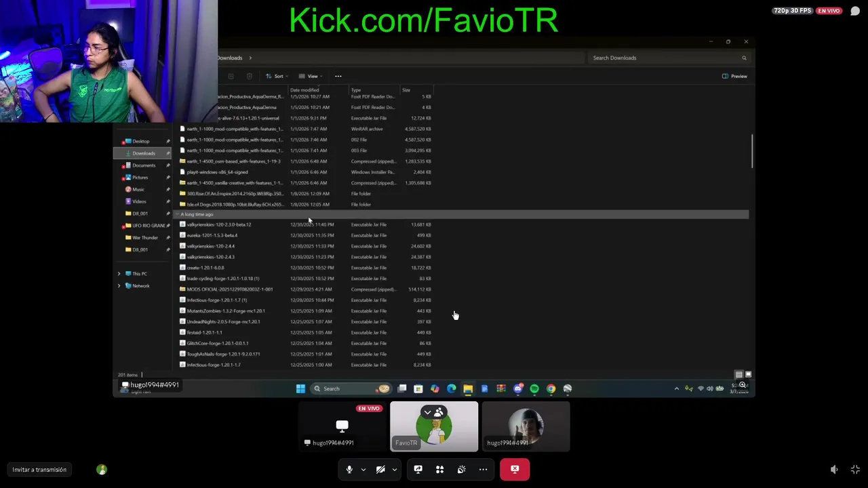Open the See more ellipsis in Explorer toolbar

[x=338, y=76]
